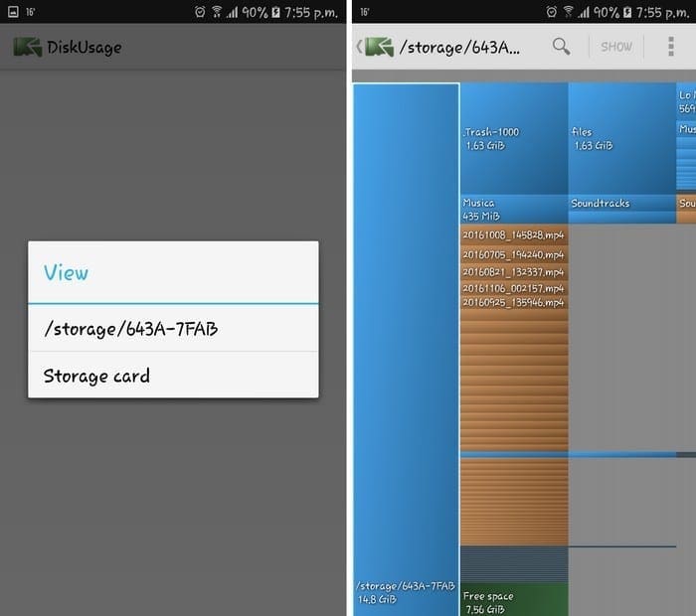
Task: Tap 7:55 p.m. clock in right status bar
Action: coord(662,12)
